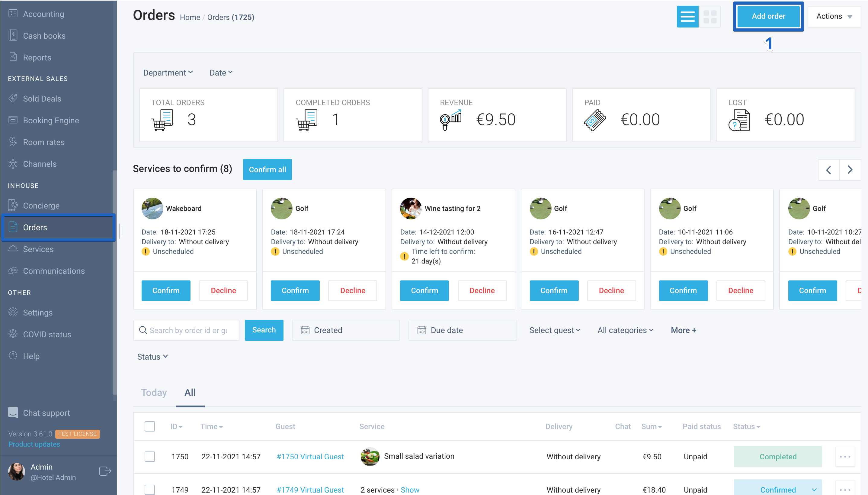Confirm the Wine tasting for 2 service
Screen dimensions: 868x495
[x=424, y=291]
